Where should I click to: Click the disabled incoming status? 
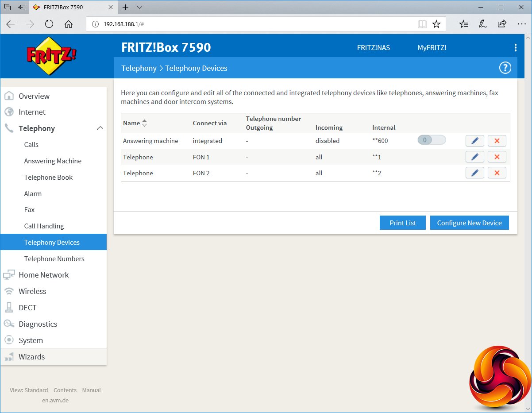click(328, 141)
